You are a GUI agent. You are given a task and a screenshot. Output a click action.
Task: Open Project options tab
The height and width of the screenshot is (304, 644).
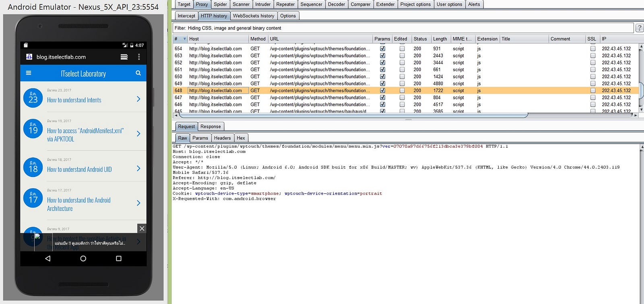[x=415, y=4]
